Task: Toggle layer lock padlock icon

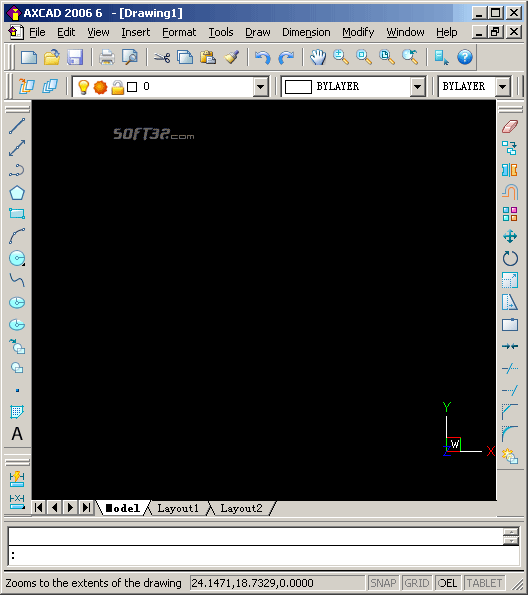Action: (x=118, y=87)
